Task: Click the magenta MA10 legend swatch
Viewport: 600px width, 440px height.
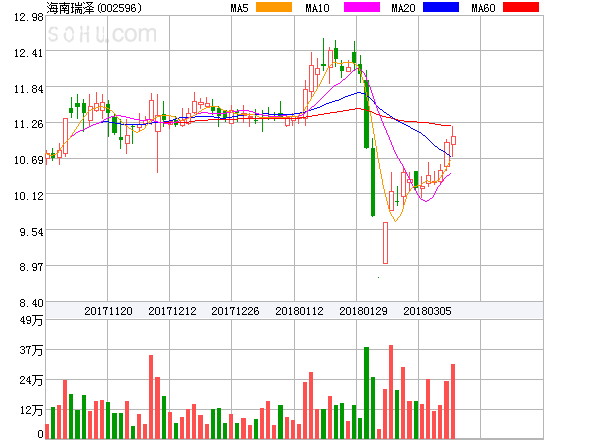Action: (x=362, y=7)
